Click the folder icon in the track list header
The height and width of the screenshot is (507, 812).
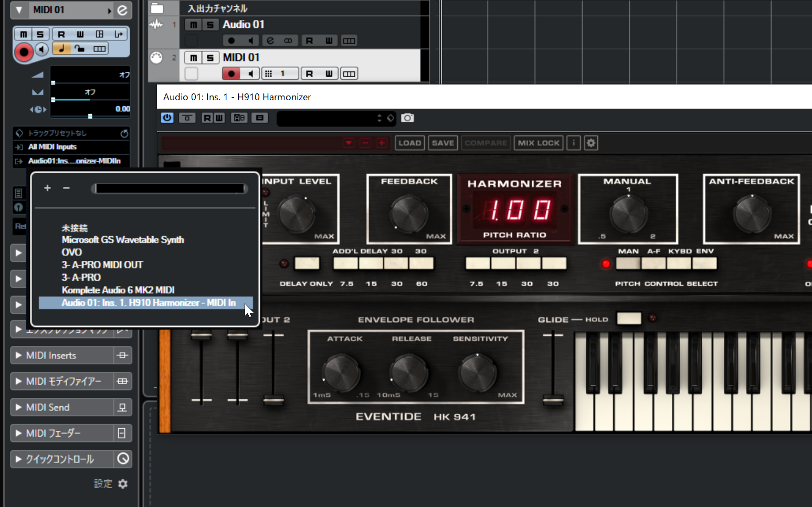(x=157, y=8)
